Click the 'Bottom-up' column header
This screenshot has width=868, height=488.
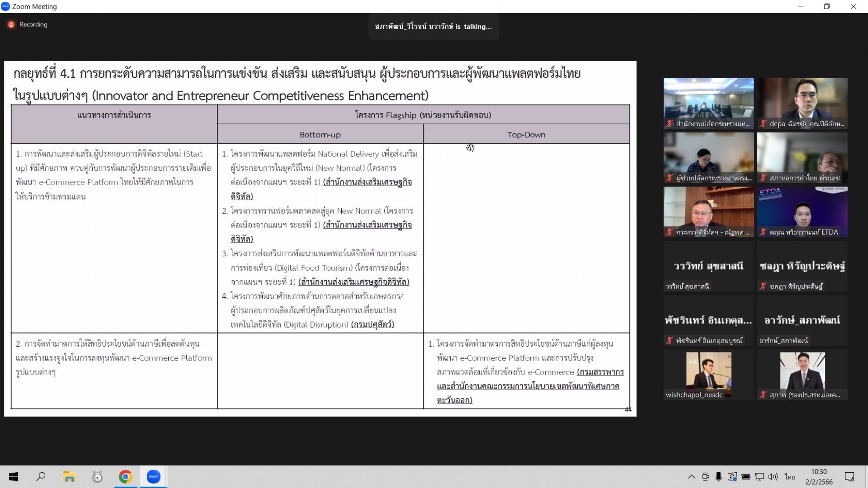(320, 134)
